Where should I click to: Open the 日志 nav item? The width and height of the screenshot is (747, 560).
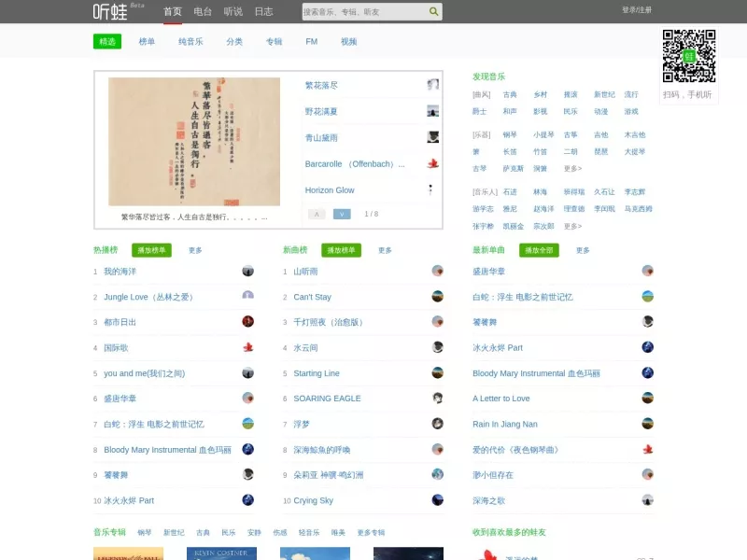[x=263, y=11]
